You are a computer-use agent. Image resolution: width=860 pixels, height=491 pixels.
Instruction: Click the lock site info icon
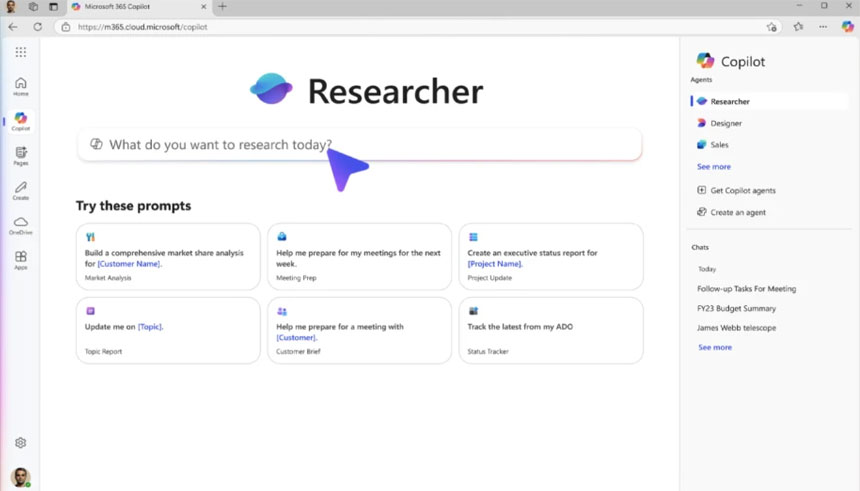(66, 27)
